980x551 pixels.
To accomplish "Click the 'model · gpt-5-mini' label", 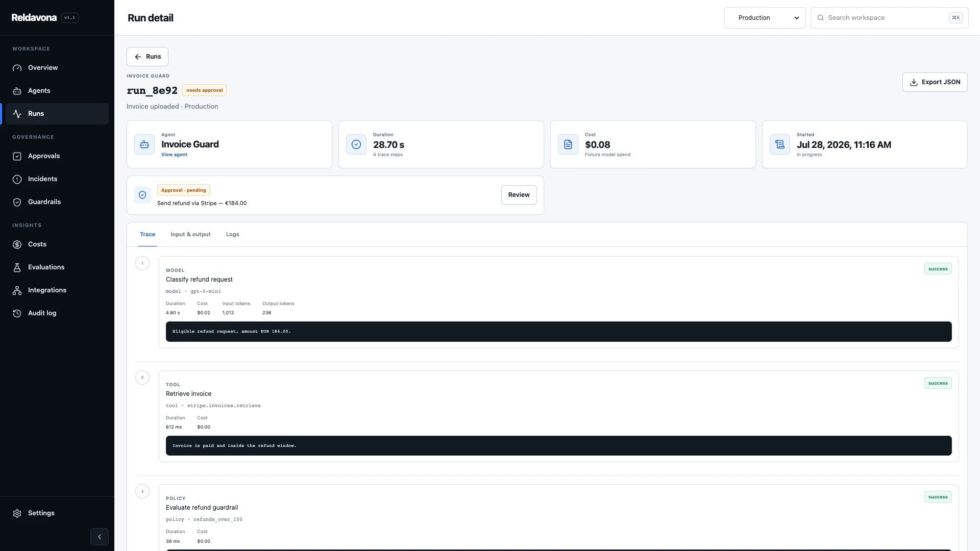I will click(x=193, y=291).
